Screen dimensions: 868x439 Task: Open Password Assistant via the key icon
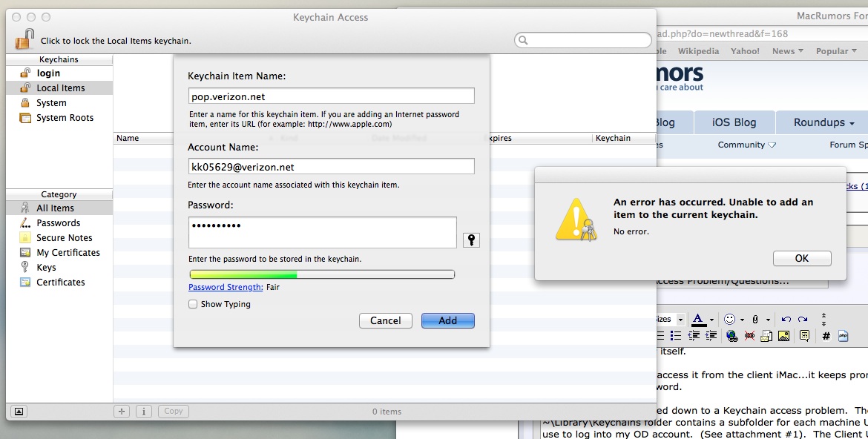click(471, 240)
